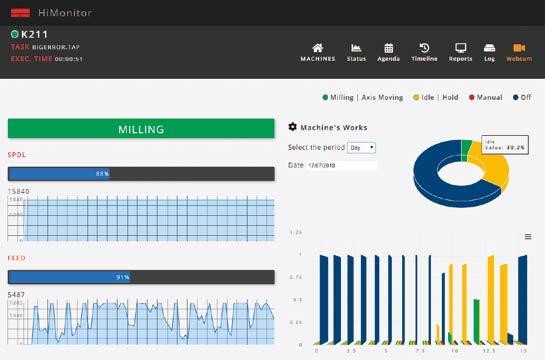This screenshot has width=545, height=360.
Task: Toggle the Idle | Hold legend item
Action: tap(436, 98)
